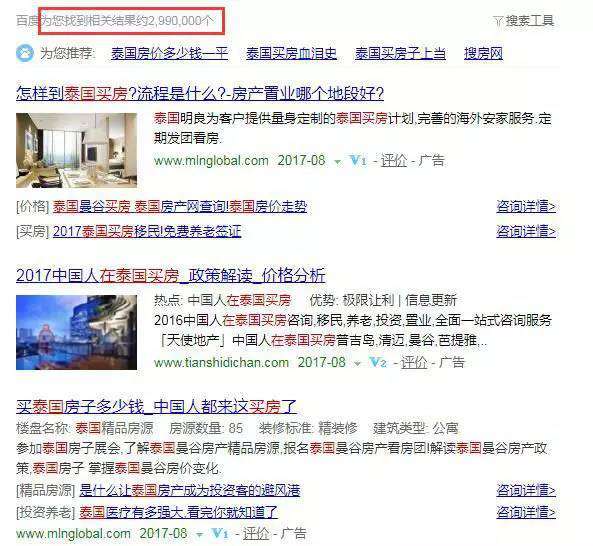This screenshot has width=593, height=546.
Task: Expand dropdown arrow after tianshidichan.com date
Action: 357,364
